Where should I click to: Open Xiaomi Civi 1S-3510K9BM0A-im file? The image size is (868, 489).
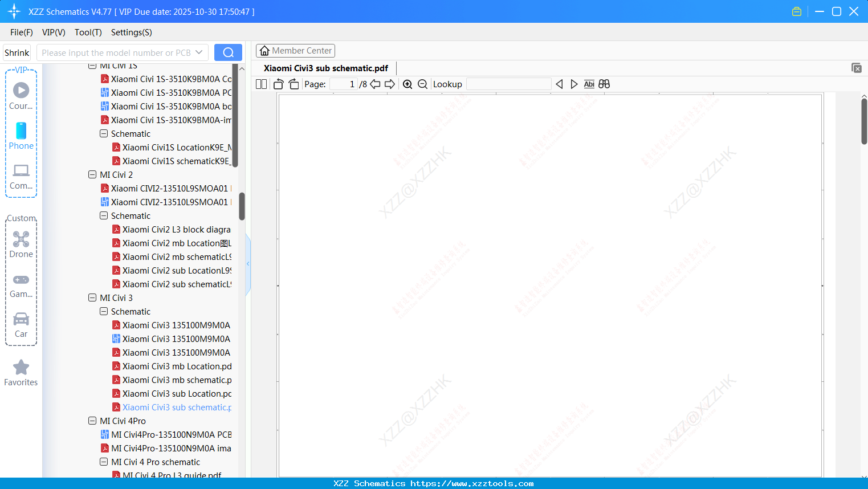pos(166,120)
